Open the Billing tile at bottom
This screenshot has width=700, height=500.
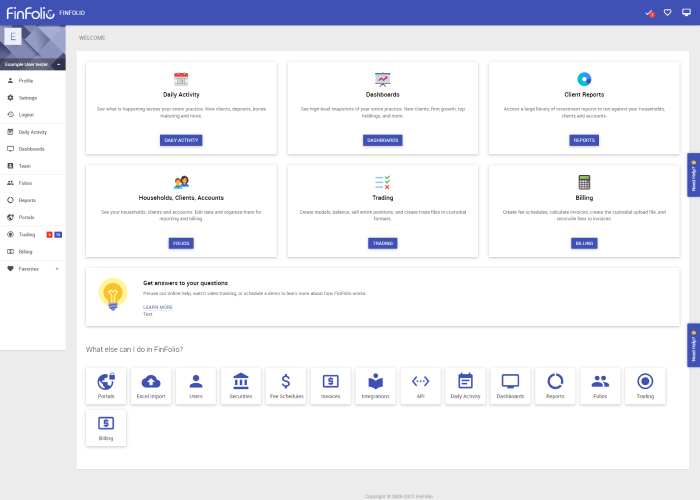tap(106, 428)
